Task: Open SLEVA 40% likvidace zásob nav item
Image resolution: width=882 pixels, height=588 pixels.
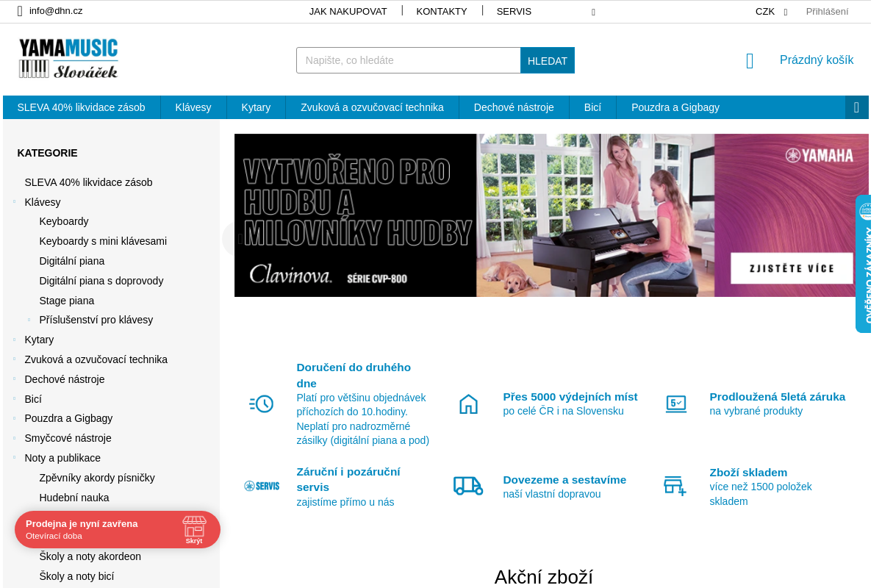Action: [82, 107]
